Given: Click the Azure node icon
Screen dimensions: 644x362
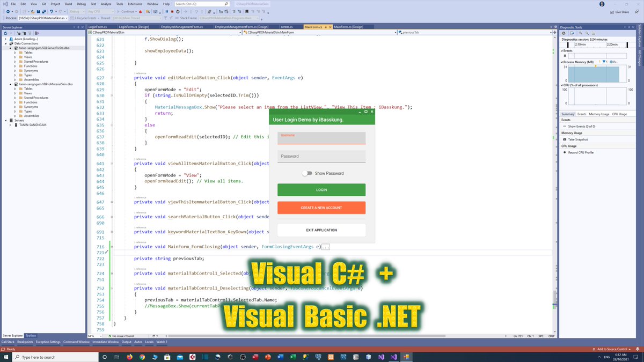Looking at the screenshot, I should pos(11,39).
